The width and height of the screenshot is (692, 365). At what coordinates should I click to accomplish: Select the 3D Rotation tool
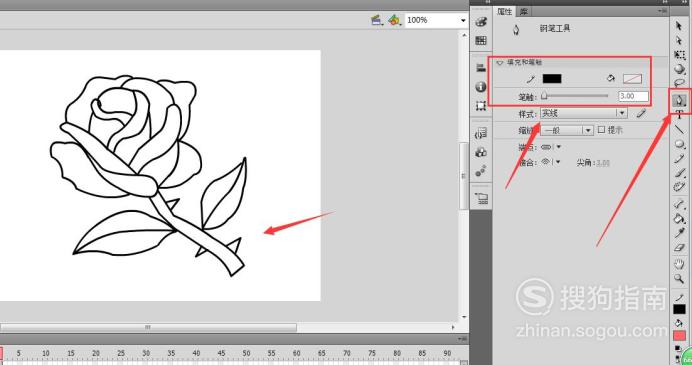tap(680, 69)
